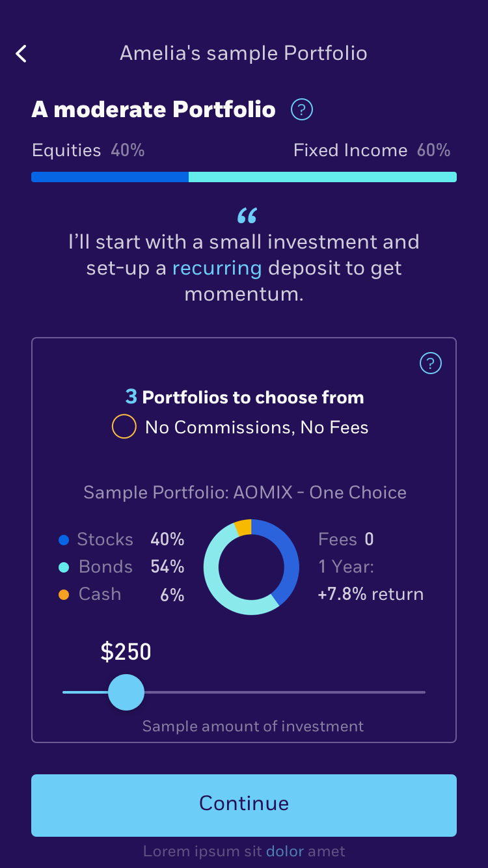488x868 pixels.
Task: Expand '3 Portfolios to choose from'
Action: [x=244, y=397]
